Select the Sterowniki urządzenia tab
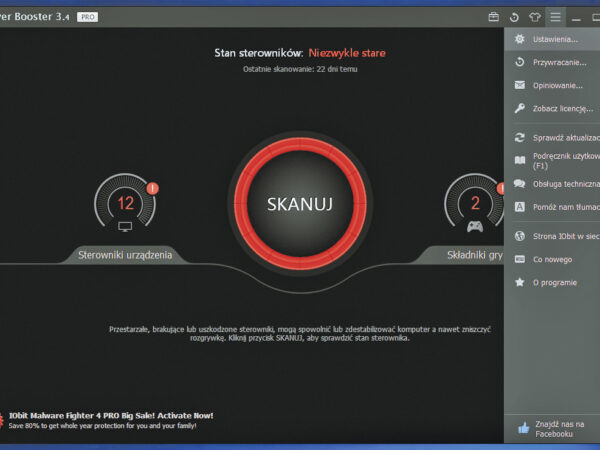This screenshot has height=450, width=600. click(126, 255)
